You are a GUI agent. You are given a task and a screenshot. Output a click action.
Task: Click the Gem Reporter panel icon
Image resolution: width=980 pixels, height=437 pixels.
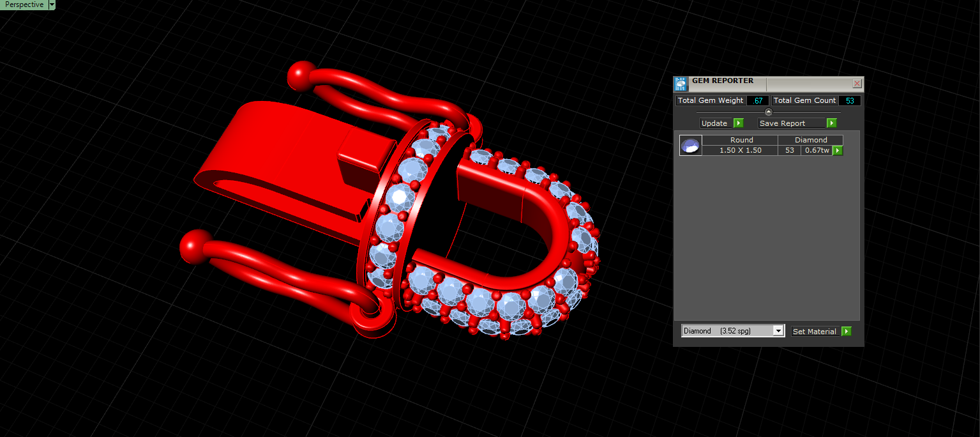click(x=681, y=84)
